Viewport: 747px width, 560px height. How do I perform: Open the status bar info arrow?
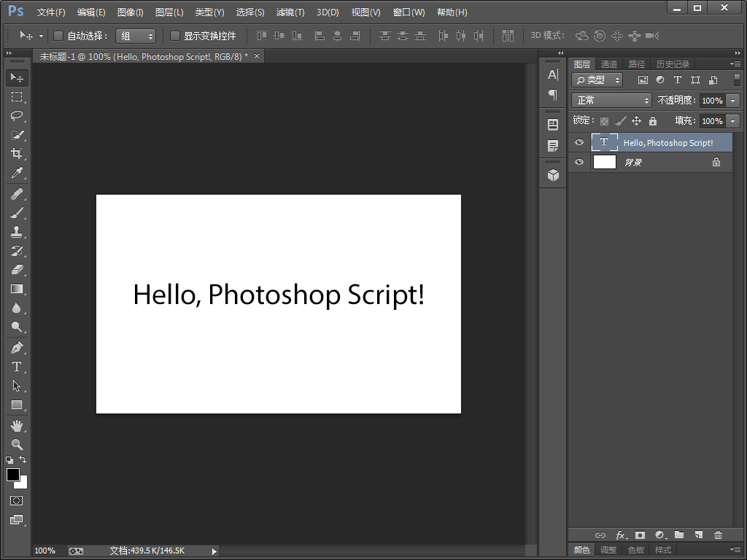point(214,551)
